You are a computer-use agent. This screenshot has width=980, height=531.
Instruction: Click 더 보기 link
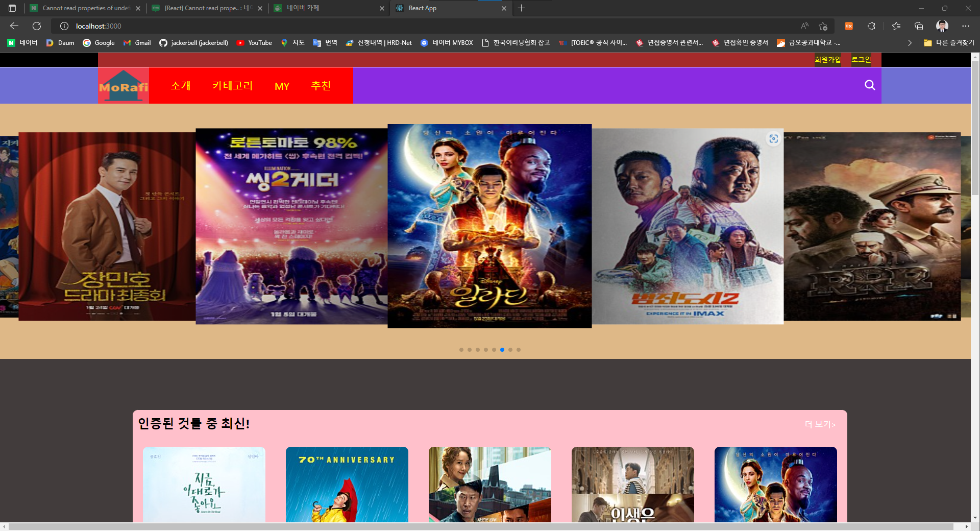820,424
